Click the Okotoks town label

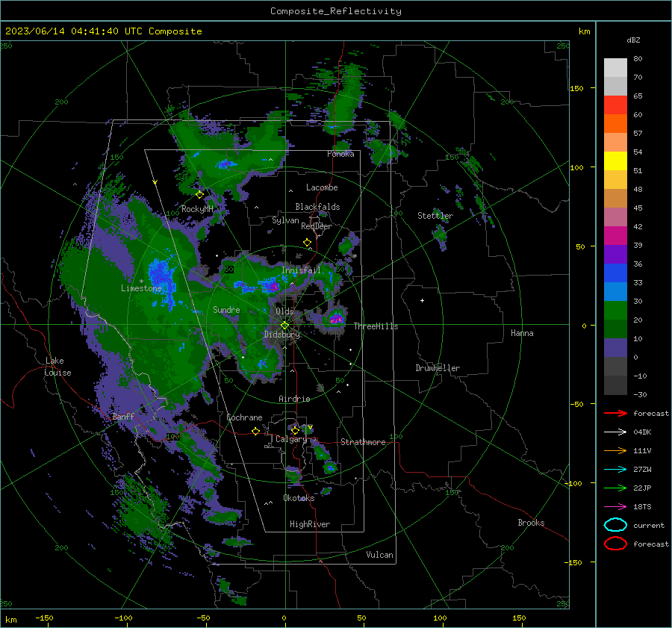click(x=299, y=498)
